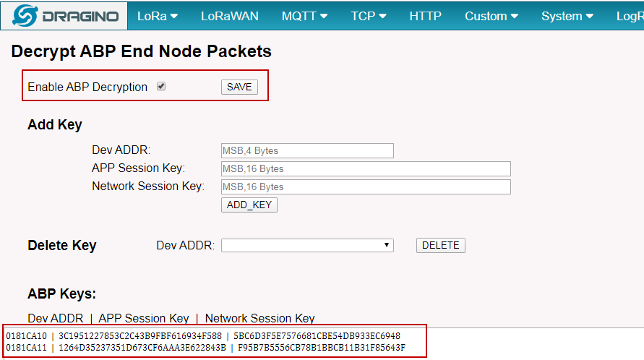Open the System dropdown menu
The image size is (644, 360).
[567, 16]
